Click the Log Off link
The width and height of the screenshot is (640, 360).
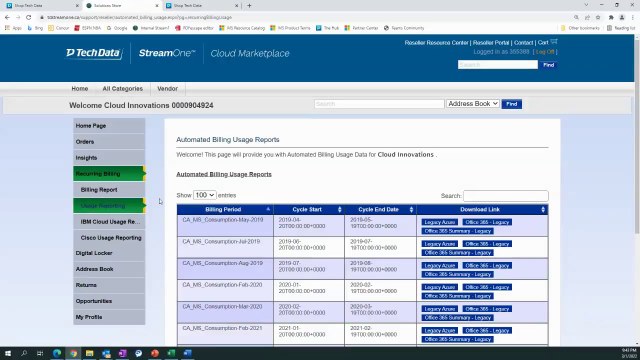point(545,52)
